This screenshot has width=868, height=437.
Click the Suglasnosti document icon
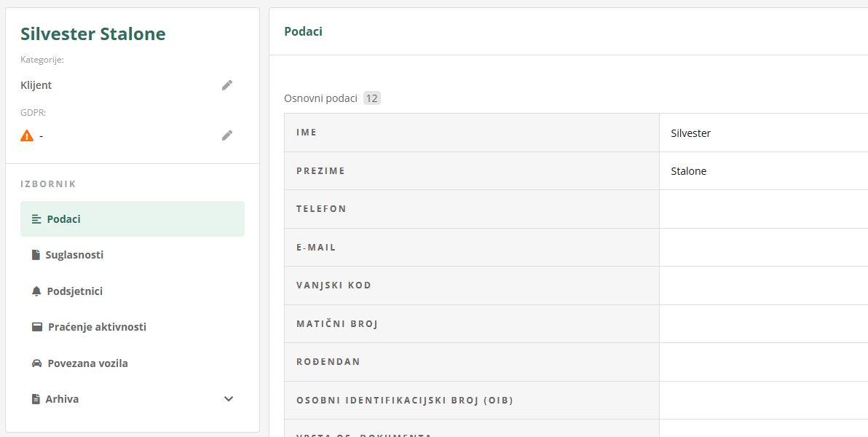(36, 255)
